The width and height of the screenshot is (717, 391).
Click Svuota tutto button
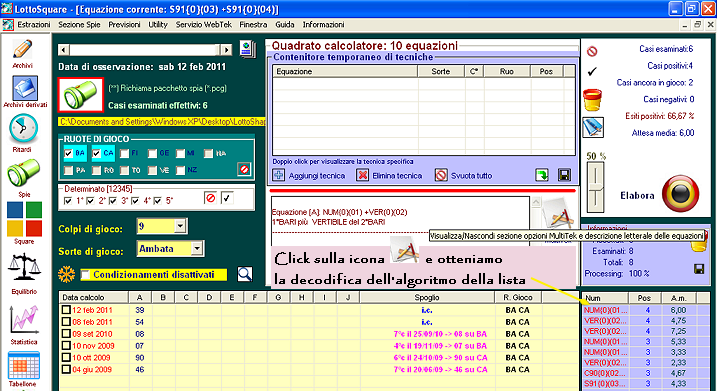[x=463, y=176]
